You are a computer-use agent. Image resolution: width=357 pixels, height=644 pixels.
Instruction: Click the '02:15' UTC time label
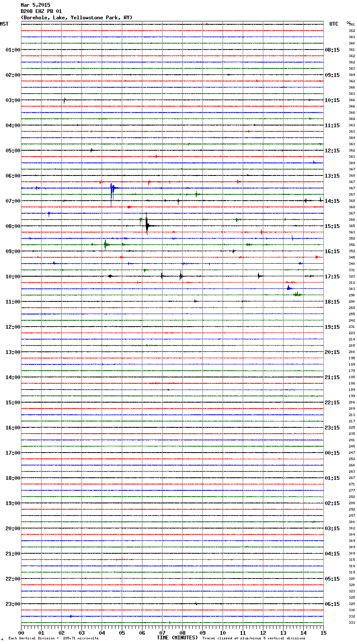click(x=332, y=503)
